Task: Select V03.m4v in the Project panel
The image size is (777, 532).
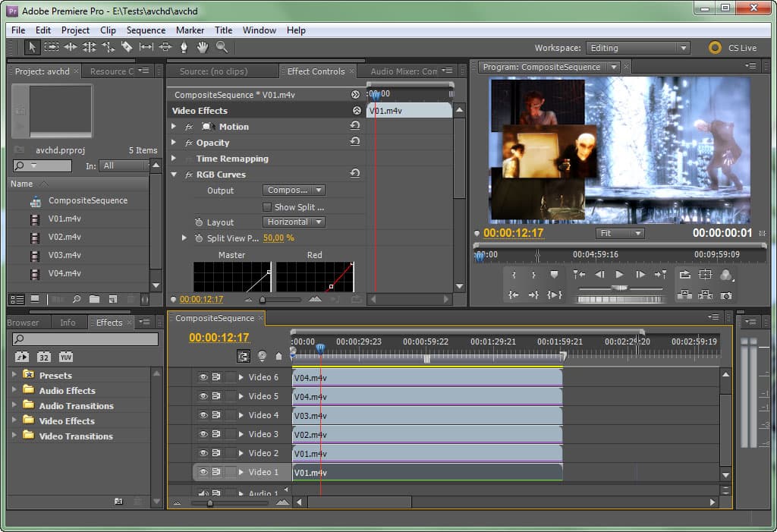Action: pos(64,255)
